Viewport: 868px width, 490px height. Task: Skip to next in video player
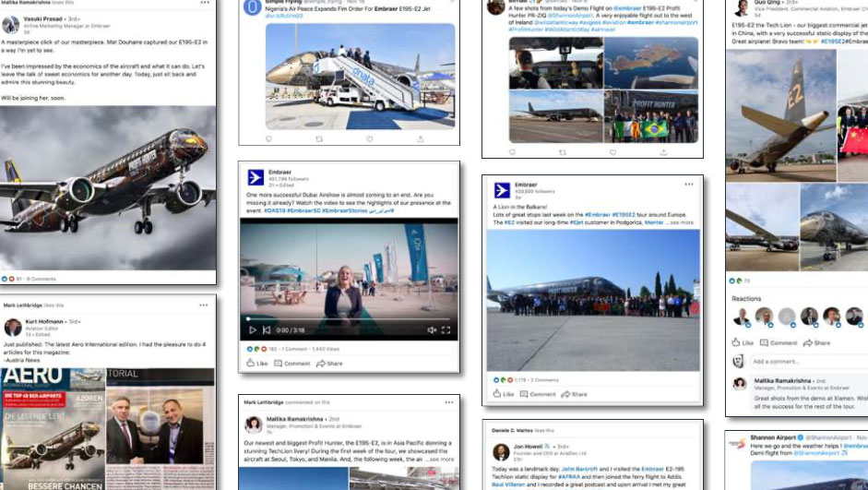click(267, 330)
